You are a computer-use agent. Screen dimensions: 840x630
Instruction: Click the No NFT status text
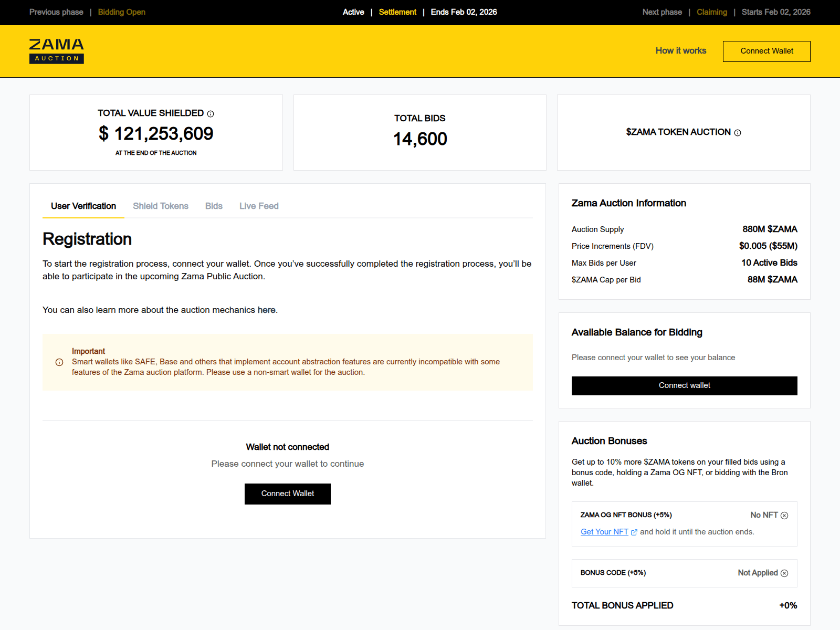764,515
